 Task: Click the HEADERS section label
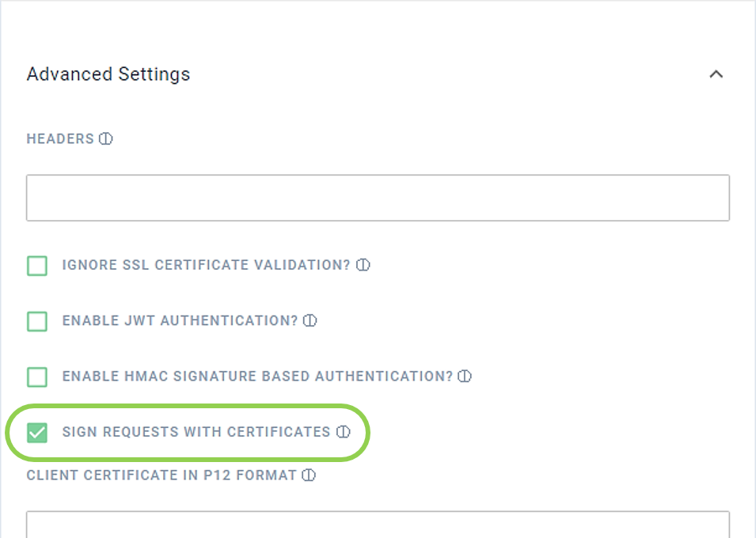(x=59, y=138)
